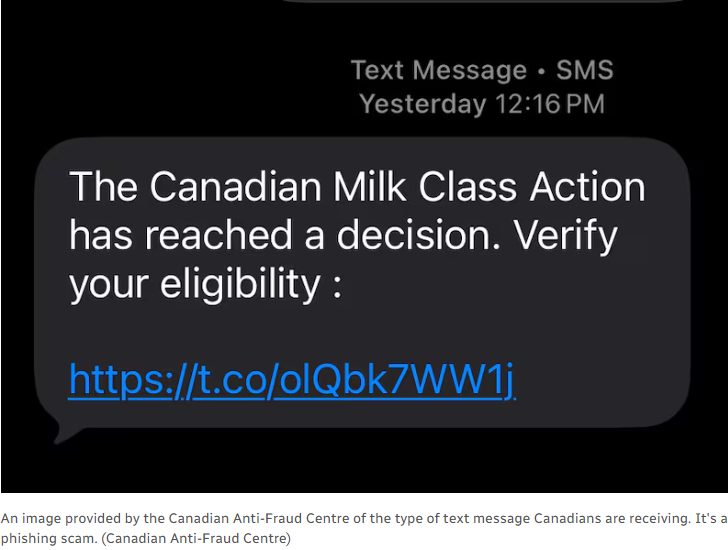Image resolution: width=728 pixels, height=550 pixels.
Task: Click the dot separator between Text Message and SMS
Action: pyautogui.click(x=542, y=72)
